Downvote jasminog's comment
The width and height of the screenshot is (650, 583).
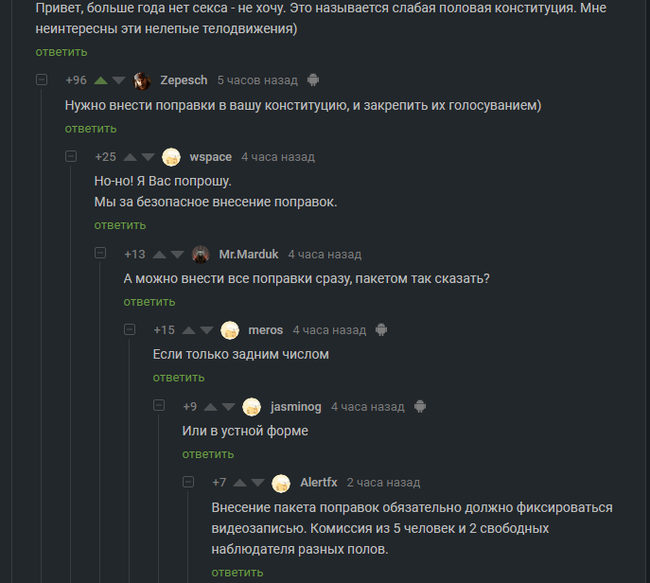point(228,407)
